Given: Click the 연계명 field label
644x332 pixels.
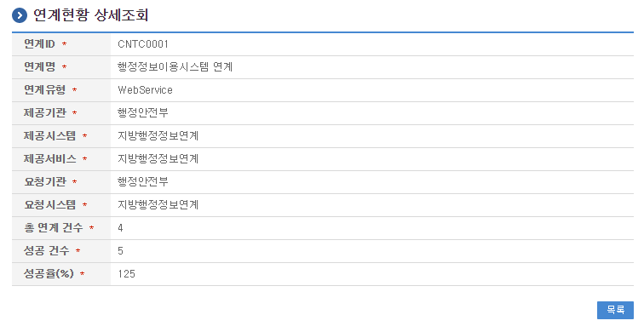Looking at the screenshot, I should (x=39, y=67).
